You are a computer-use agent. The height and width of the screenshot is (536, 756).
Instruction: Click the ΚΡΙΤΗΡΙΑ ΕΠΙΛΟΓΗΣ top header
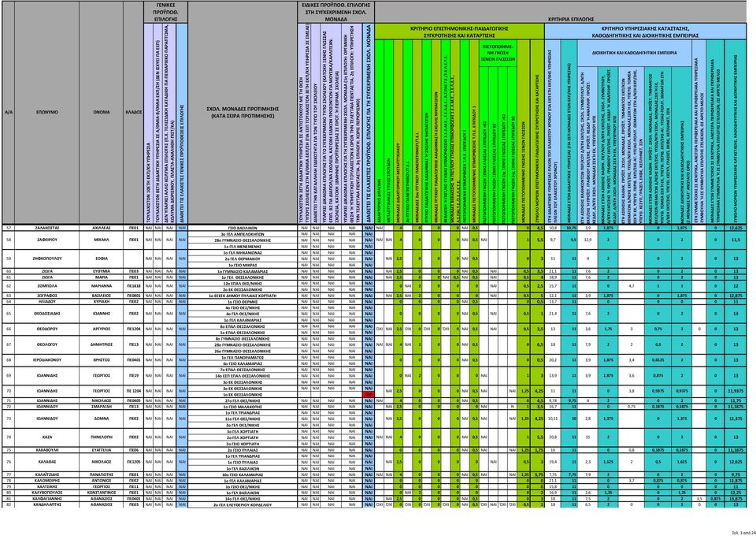point(564,20)
